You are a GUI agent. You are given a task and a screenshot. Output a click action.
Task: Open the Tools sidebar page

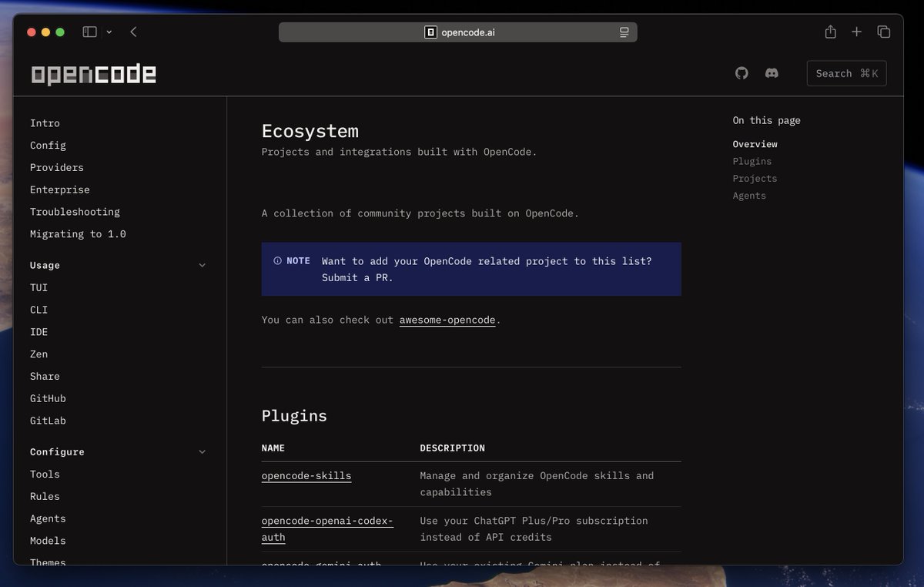point(45,475)
